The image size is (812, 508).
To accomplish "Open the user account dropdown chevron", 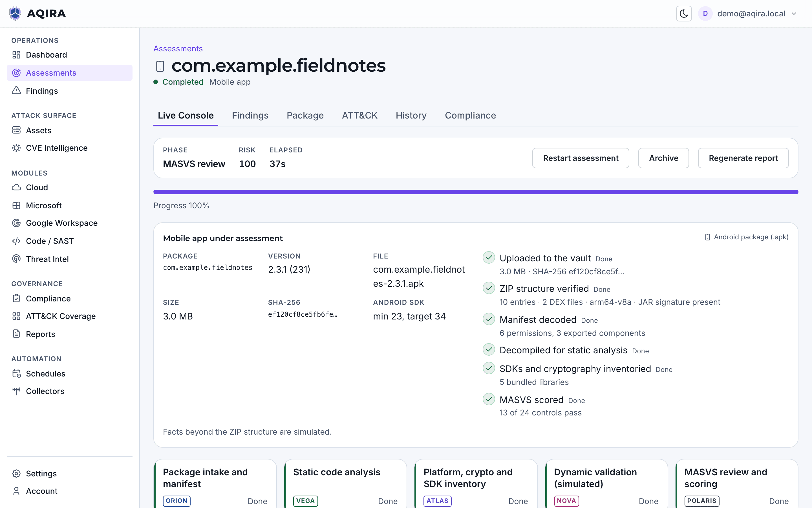I will 794,14.
